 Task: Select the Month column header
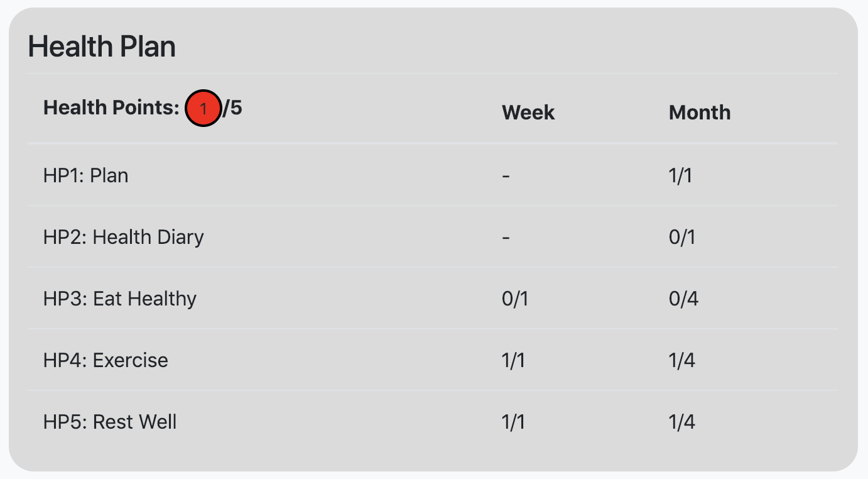[x=700, y=113]
